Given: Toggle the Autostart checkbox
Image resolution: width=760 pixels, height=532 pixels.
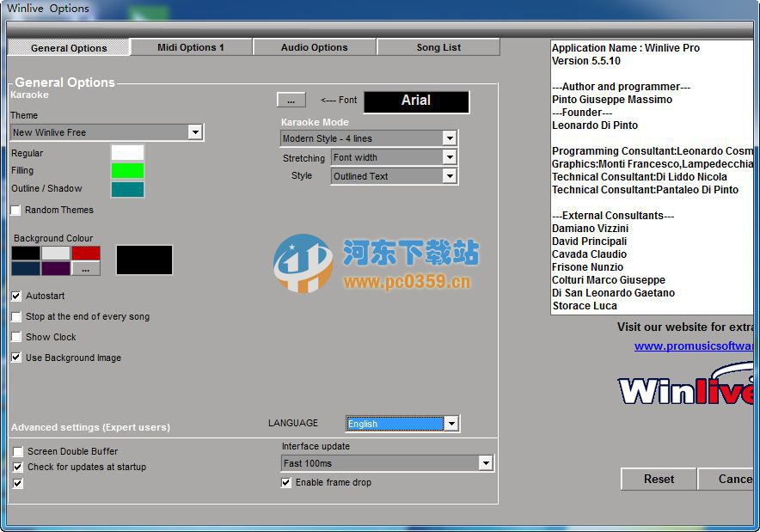Looking at the screenshot, I should point(16,296).
